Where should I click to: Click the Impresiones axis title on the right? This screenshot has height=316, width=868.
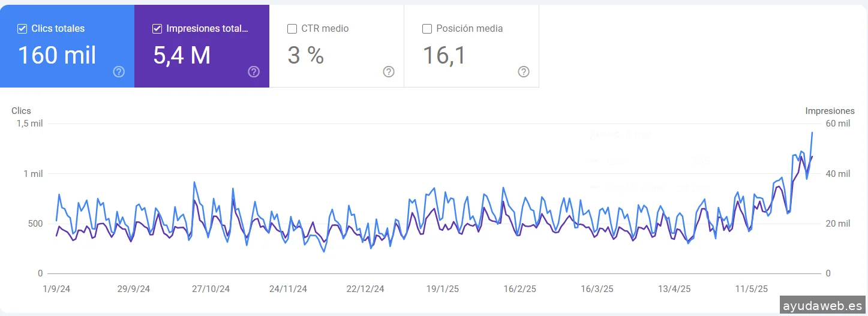pyautogui.click(x=830, y=111)
